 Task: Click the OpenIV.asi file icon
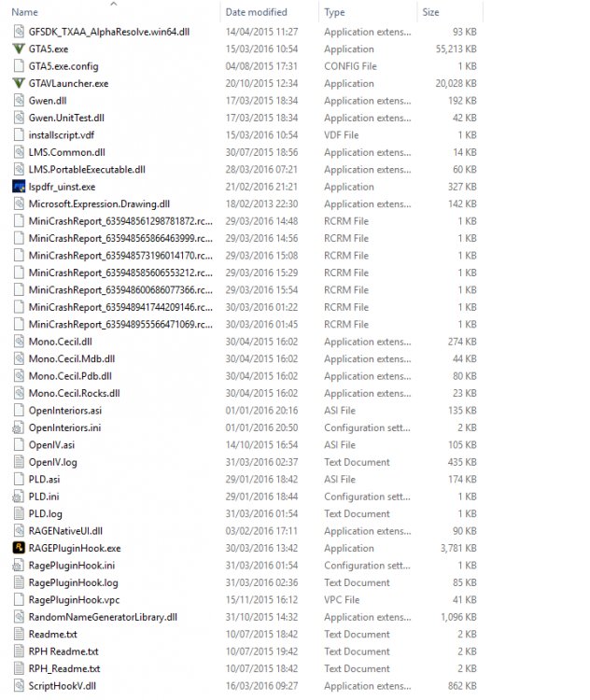pos(19,444)
